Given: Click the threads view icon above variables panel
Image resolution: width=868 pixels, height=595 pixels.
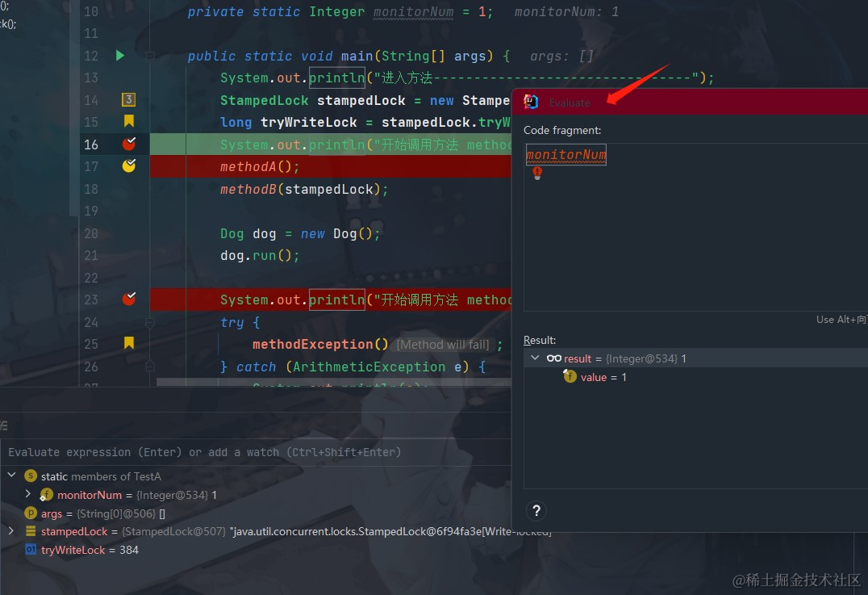Looking at the screenshot, I should point(3,425).
